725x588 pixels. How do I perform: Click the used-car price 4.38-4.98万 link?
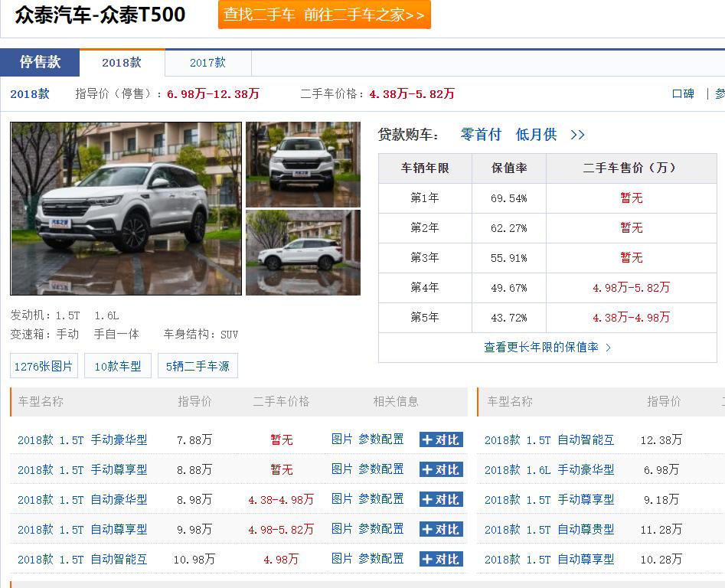click(280, 499)
